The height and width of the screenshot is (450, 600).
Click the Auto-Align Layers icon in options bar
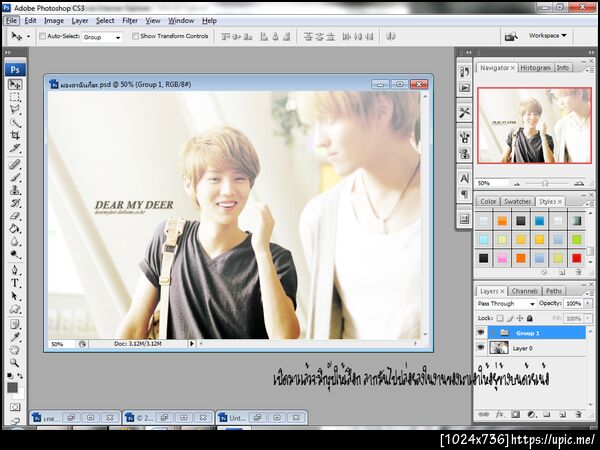tap(390, 37)
